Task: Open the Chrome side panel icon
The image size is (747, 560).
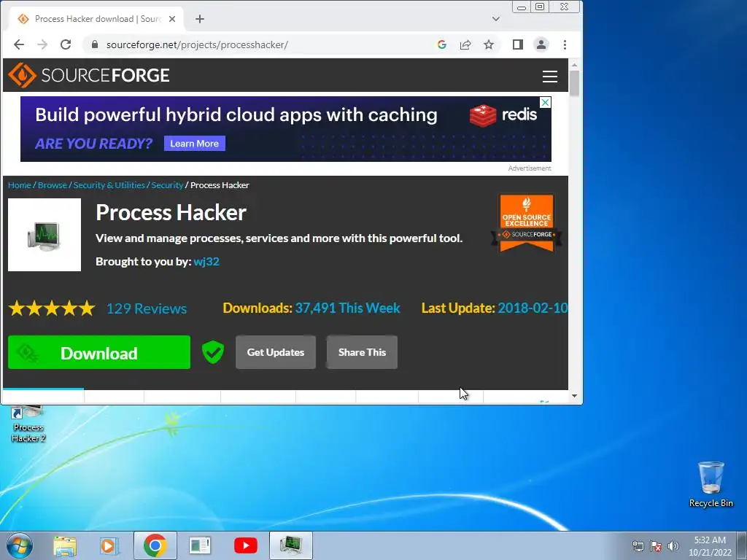Action: tap(518, 44)
